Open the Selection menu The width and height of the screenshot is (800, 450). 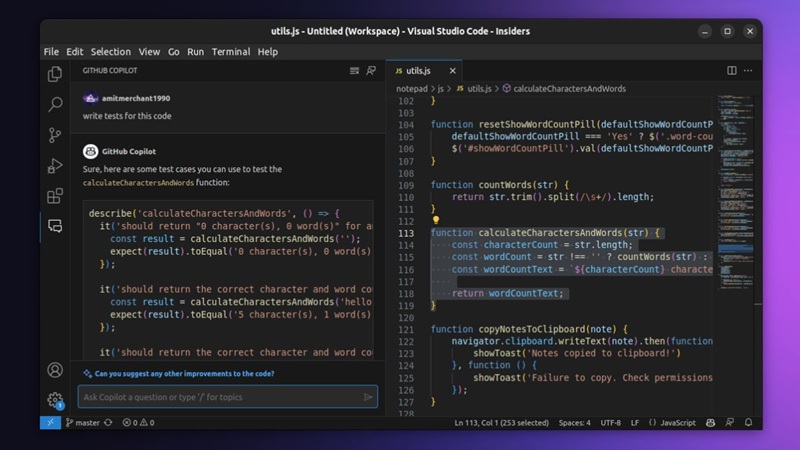click(x=111, y=52)
